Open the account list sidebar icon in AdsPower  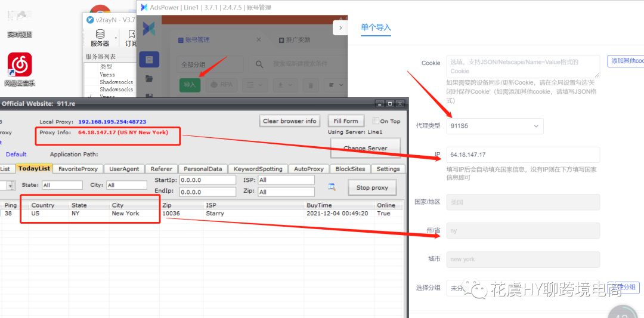click(149, 60)
